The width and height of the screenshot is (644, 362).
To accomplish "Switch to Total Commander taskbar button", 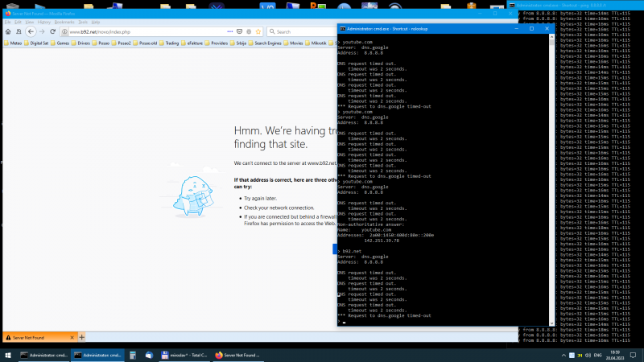I will pyautogui.click(x=184, y=355).
